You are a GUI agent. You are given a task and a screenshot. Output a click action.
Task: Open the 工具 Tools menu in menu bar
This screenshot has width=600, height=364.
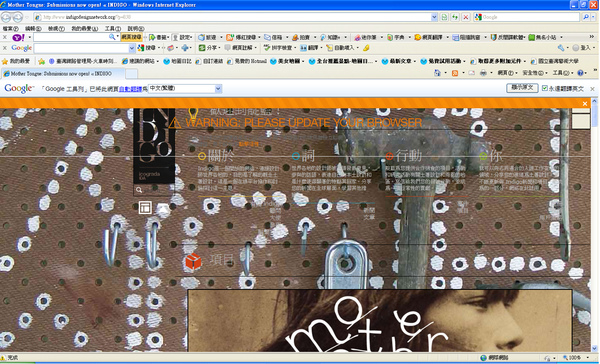click(x=113, y=28)
